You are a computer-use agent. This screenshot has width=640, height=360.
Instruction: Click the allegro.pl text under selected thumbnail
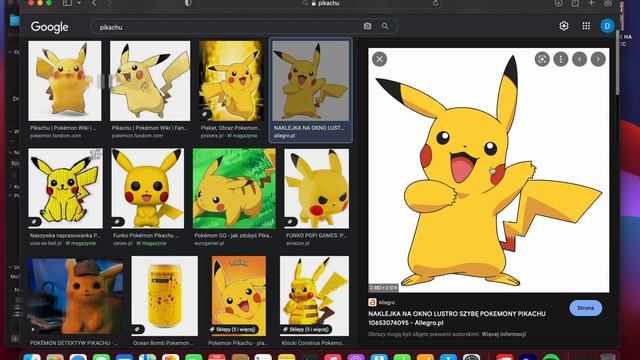click(x=284, y=136)
